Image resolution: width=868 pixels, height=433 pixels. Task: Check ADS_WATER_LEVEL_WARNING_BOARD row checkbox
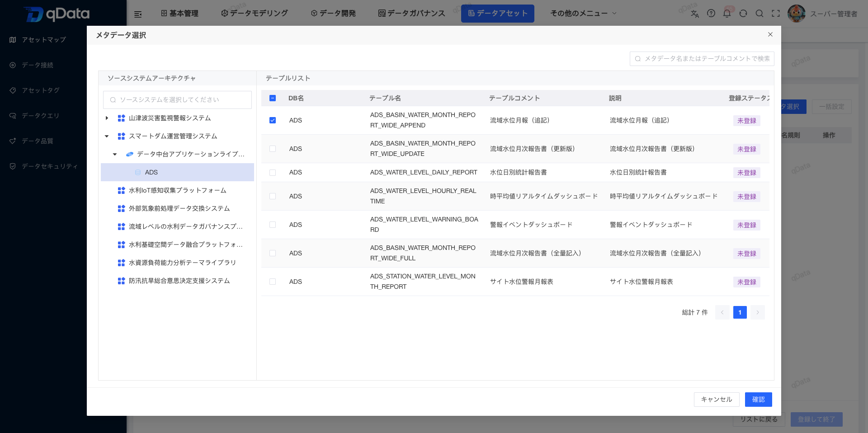click(x=273, y=225)
